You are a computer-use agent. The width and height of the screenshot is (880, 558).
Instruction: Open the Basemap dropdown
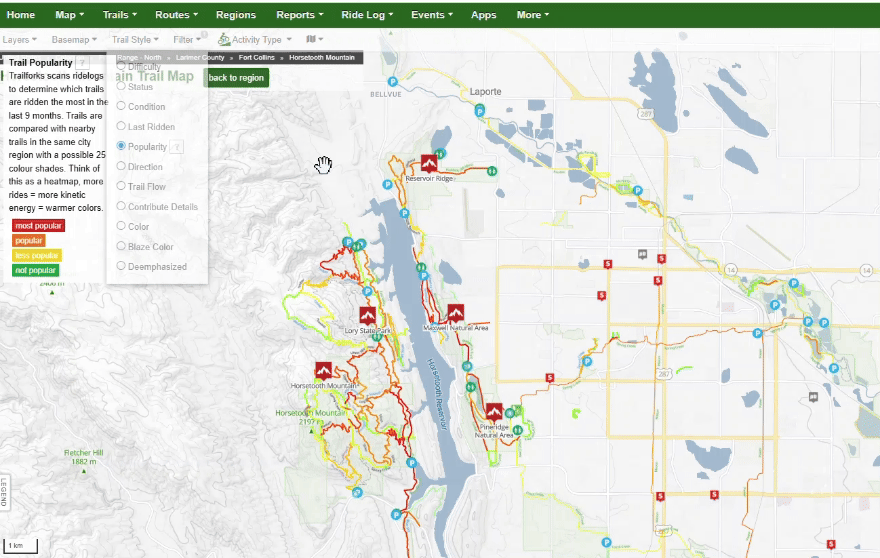click(x=74, y=40)
